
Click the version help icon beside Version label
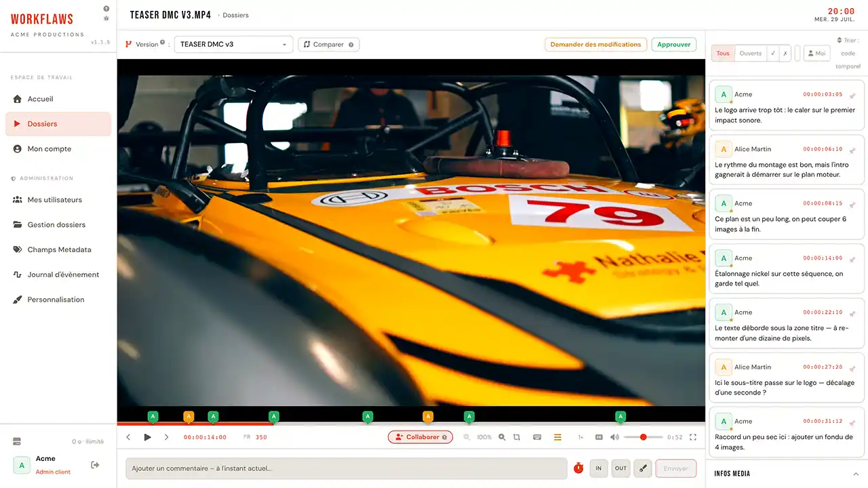162,42
